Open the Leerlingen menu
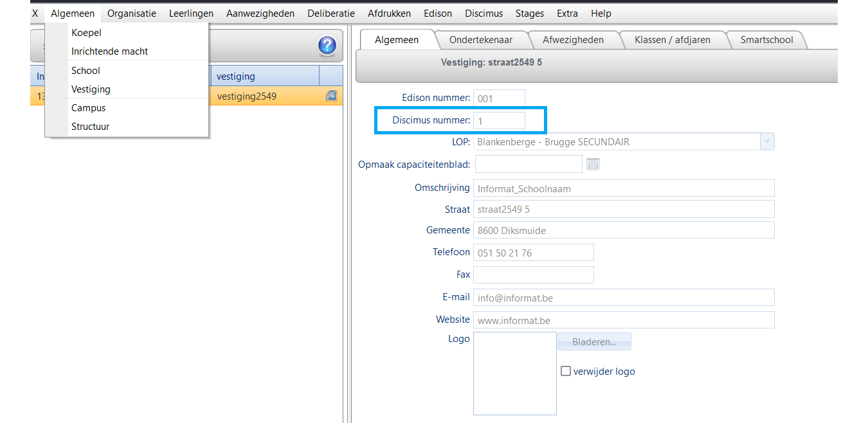Image resolution: width=868 pixels, height=423 pixels. tap(191, 14)
